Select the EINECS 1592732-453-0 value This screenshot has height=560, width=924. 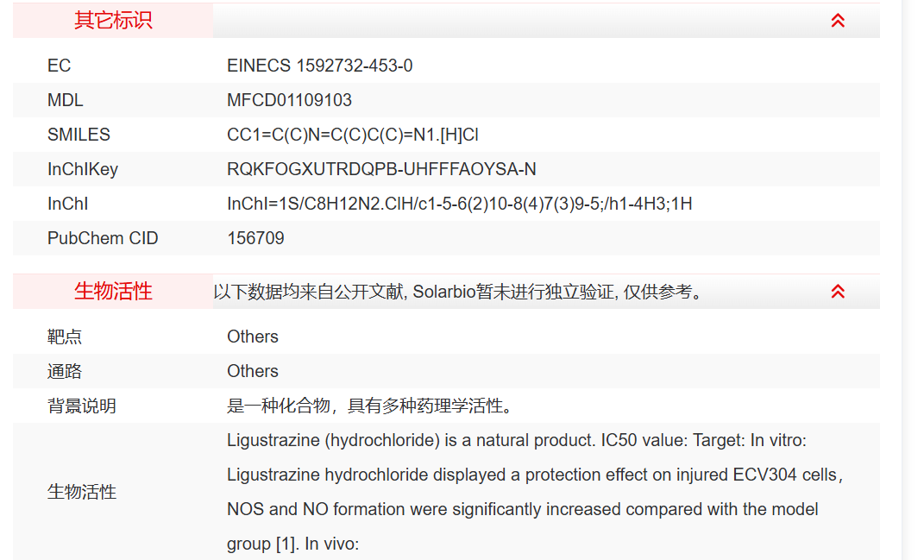click(x=319, y=66)
